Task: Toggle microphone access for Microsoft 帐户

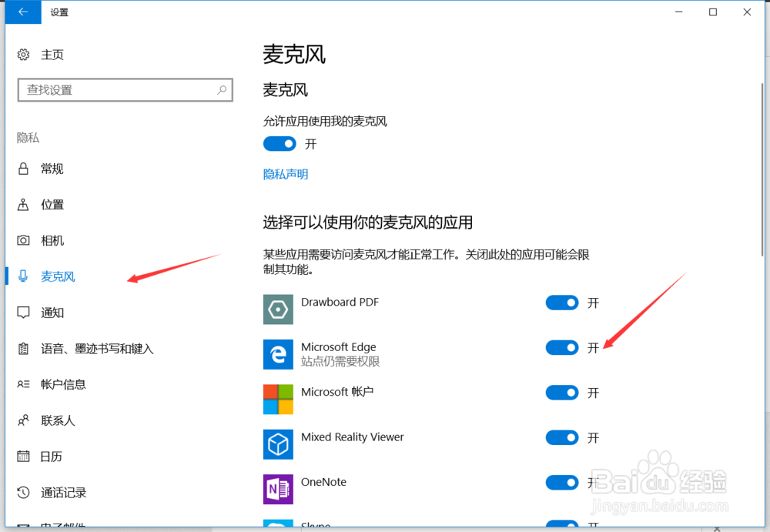Action: [x=562, y=393]
